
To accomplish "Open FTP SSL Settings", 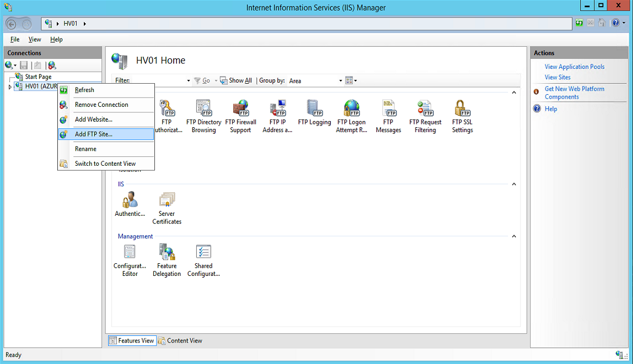I will pyautogui.click(x=462, y=116).
